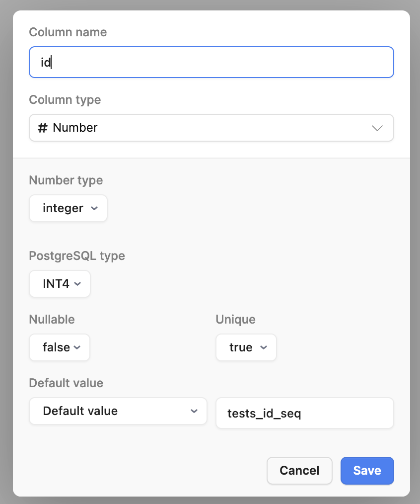The height and width of the screenshot is (504, 420).
Task: Click the small arrow next to integer
Action: click(94, 208)
